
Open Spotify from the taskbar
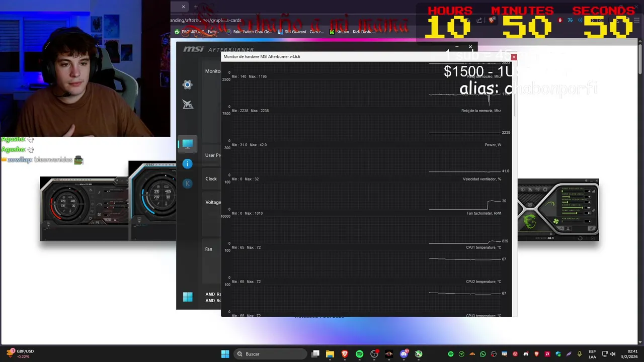(359, 354)
